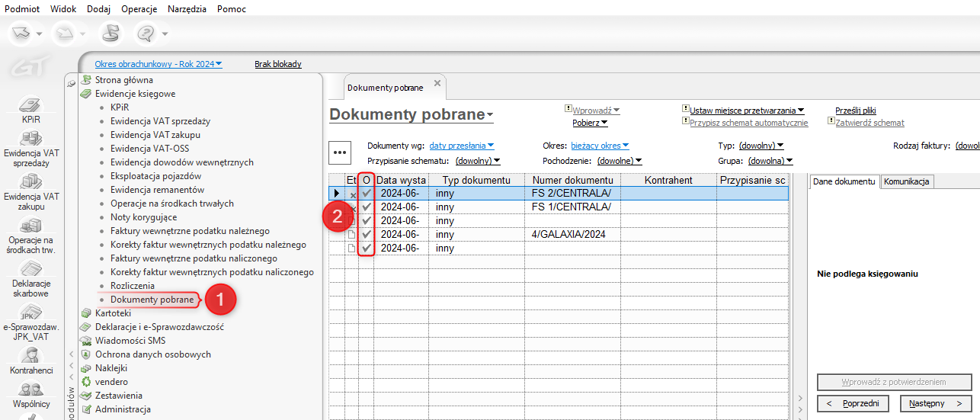Toggle checkmark in 4/GALAXIA/2024 row
The width and height of the screenshot is (980, 420).
[x=367, y=234]
